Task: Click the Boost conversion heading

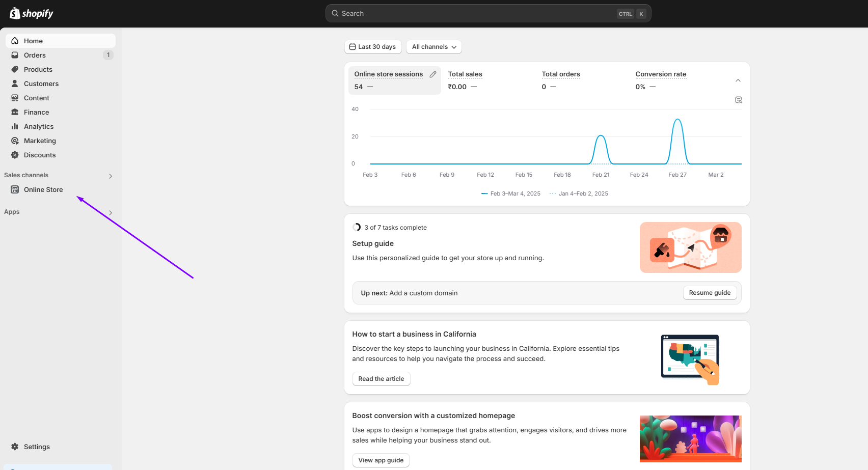Action: (x=433, y=416)
